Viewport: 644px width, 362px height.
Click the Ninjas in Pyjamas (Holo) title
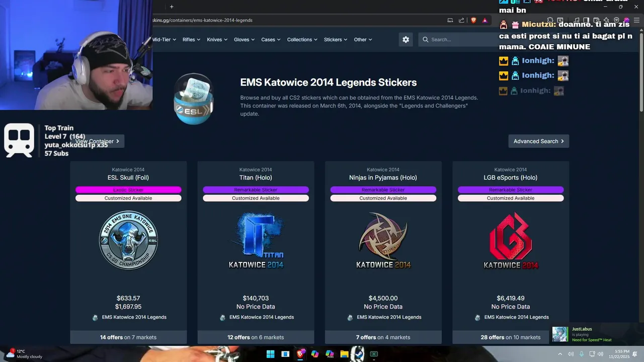(383, 177)
